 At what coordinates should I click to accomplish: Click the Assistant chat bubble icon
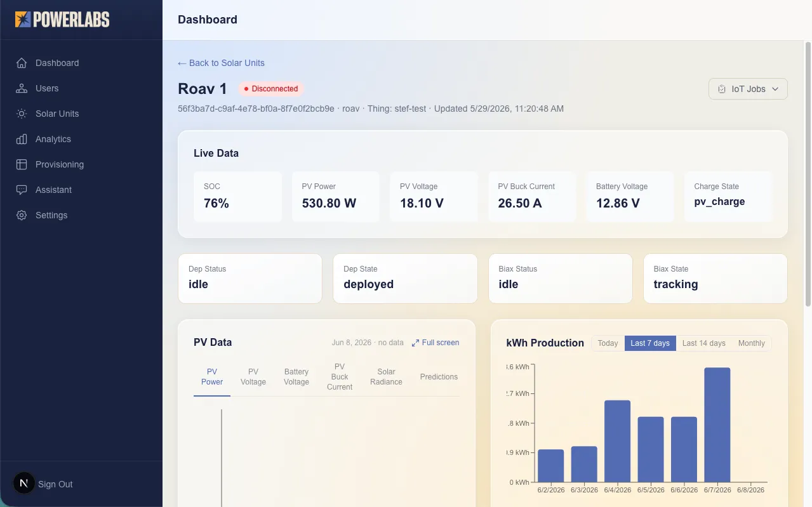(22, 190)
